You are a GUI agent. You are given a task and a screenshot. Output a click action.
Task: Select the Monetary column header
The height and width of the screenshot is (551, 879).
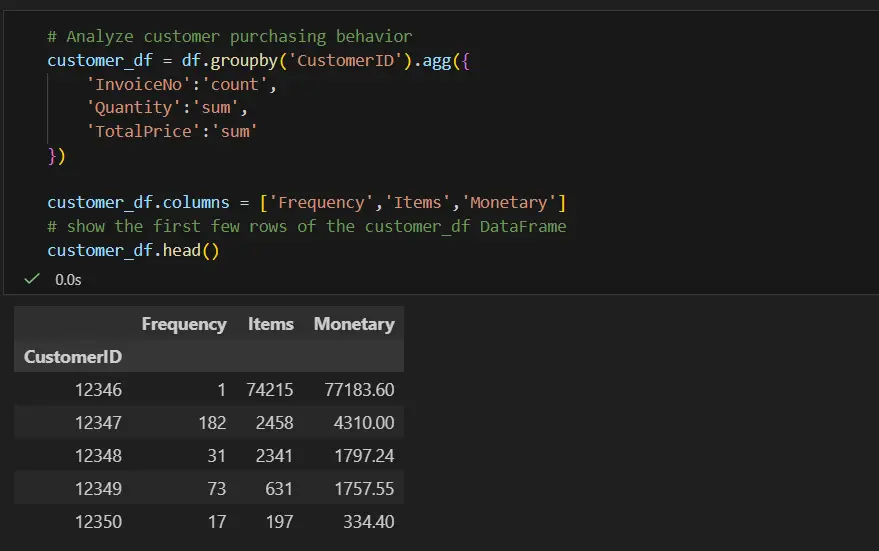[354, 324]
